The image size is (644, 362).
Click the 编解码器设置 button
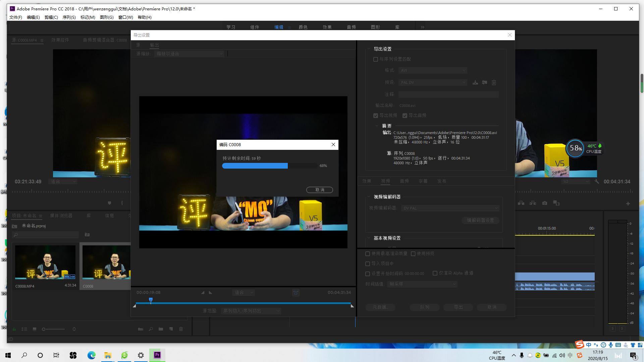480,220
